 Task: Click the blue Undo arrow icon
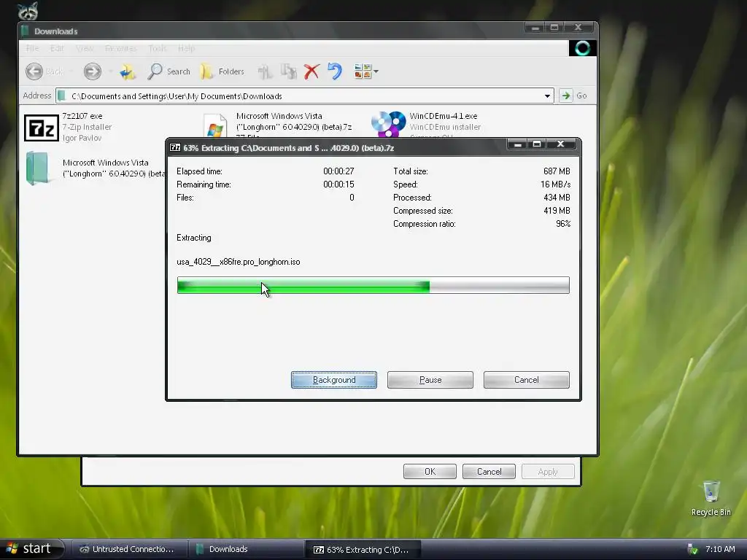click(335, 71)
